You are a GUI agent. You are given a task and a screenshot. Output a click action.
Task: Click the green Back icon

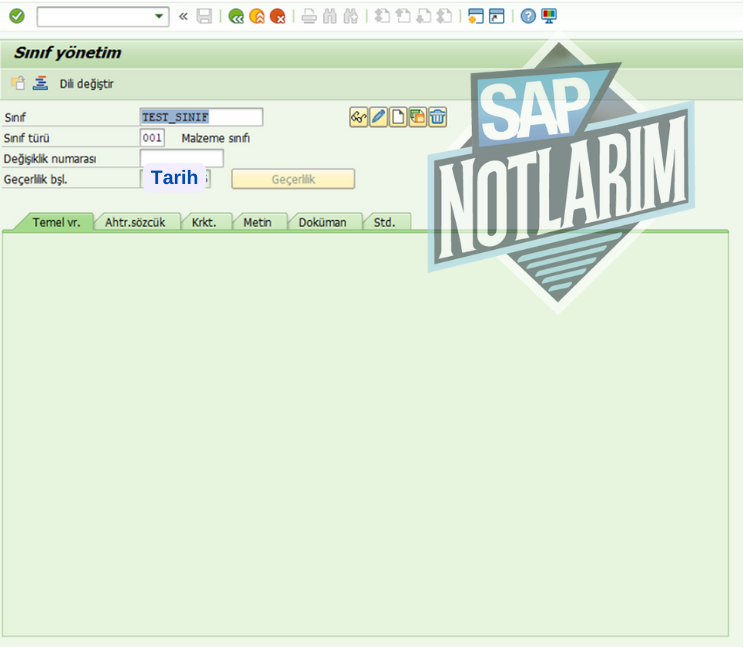pyautogui.click(x=236, y=17)
